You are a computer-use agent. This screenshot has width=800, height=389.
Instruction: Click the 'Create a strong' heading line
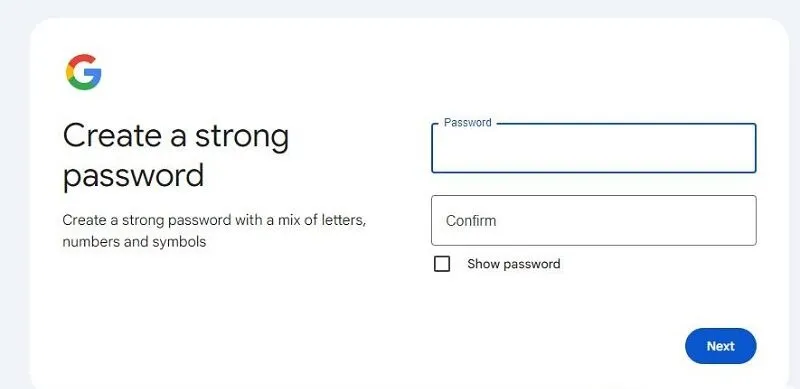(x=176, y=136)
